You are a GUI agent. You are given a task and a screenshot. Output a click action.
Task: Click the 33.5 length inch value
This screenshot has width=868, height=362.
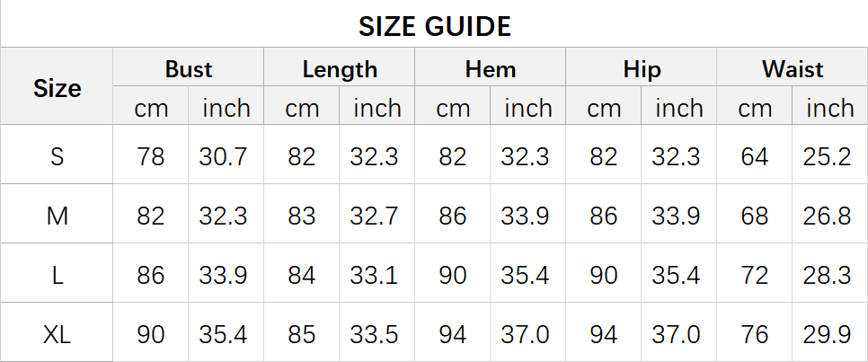pyautogui.click(x=374, y=334)
